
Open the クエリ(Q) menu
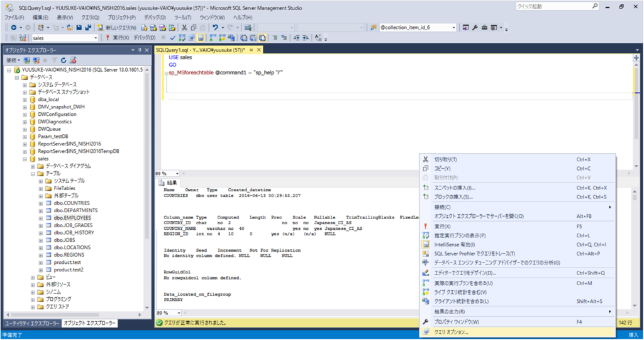[x=90, y=18]
